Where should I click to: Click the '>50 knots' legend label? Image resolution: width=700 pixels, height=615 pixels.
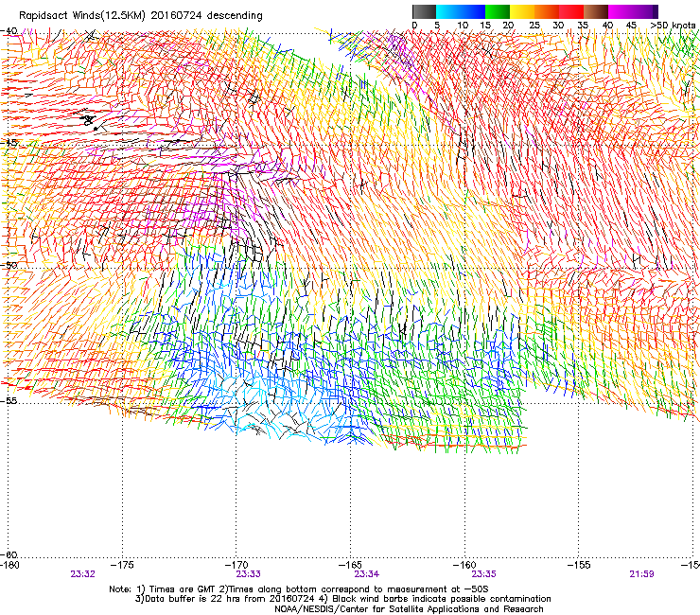674,26
